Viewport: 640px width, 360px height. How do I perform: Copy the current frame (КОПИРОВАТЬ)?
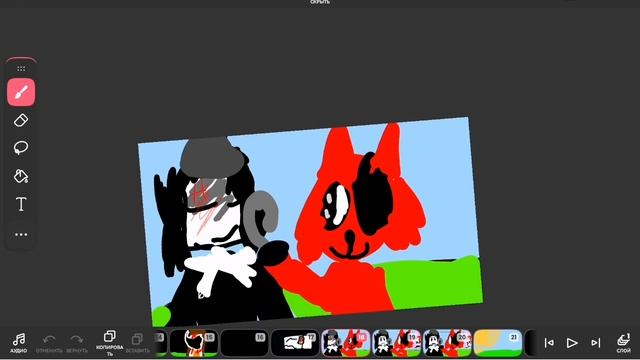pyautogui.click(x=109, y=343)
